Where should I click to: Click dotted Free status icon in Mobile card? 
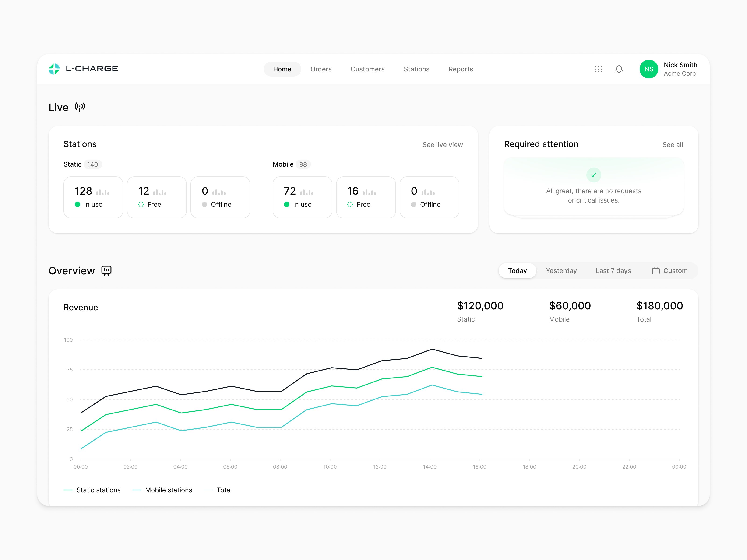[x=350, y=205]
